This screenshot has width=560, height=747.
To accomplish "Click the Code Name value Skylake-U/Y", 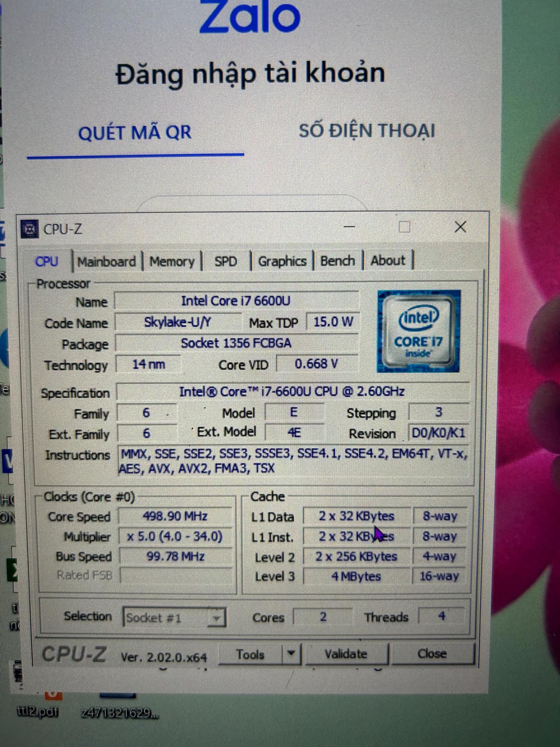I will (177, 322).
